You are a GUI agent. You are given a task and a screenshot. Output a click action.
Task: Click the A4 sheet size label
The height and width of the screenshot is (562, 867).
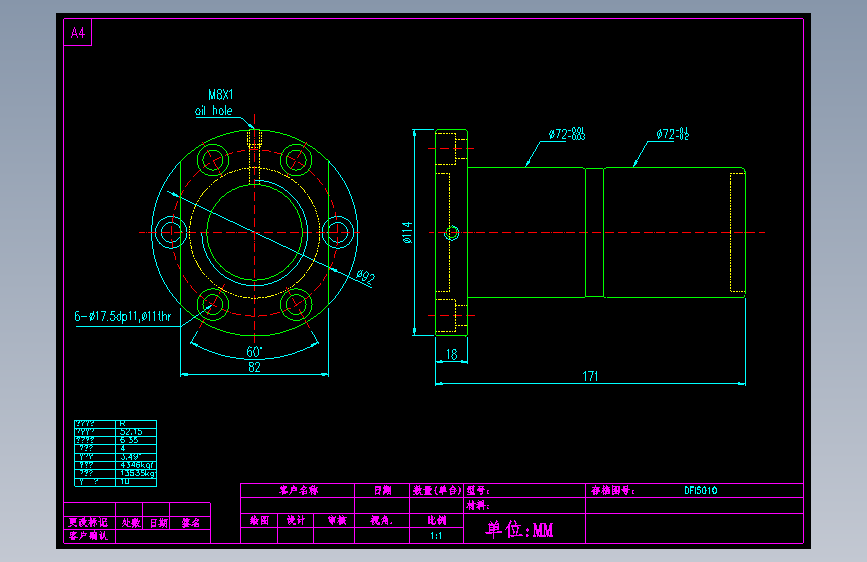78,33
